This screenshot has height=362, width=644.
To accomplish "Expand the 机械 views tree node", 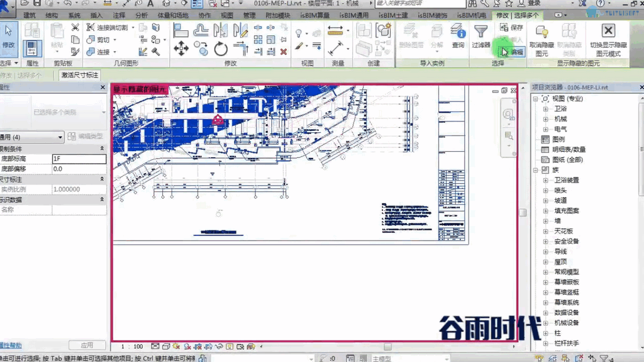I will 545,119.
